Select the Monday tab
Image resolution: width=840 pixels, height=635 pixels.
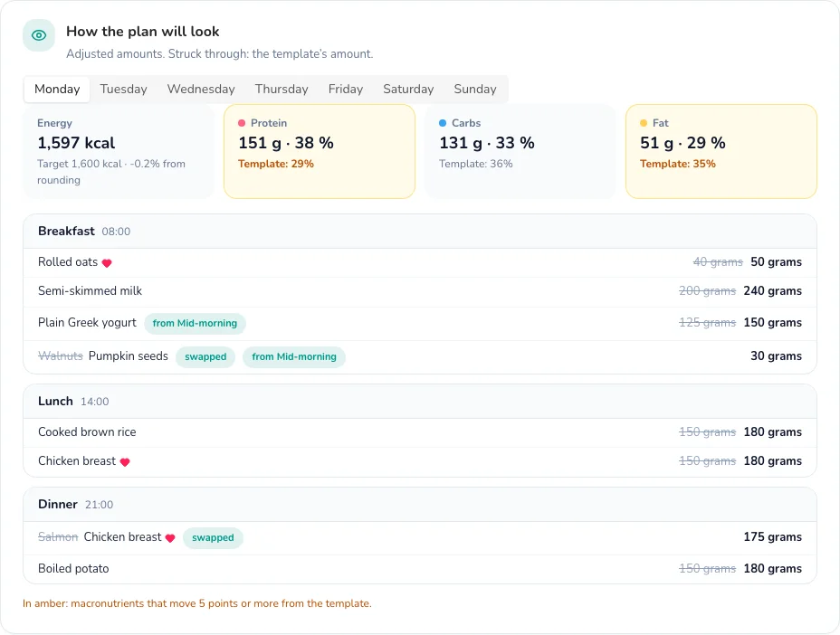pyautogui.click(x=57, y=89)
